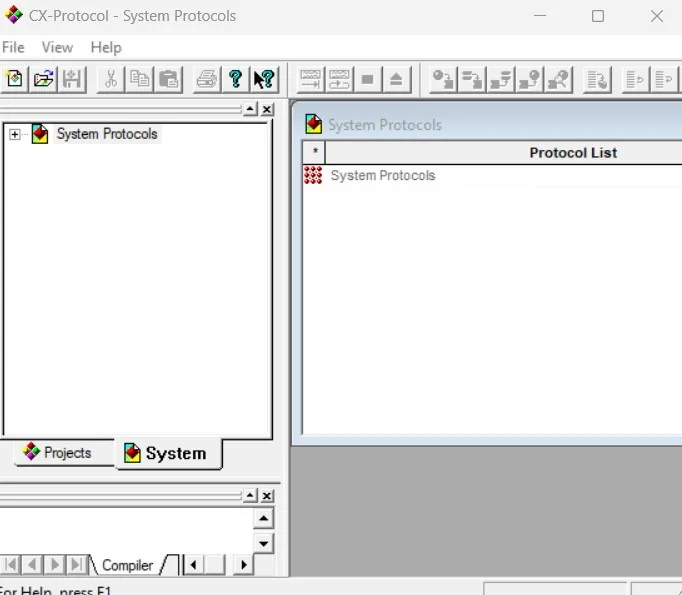Switch to the Projects tab
This screenshot has width=682, height=595.
coord(64,452)
